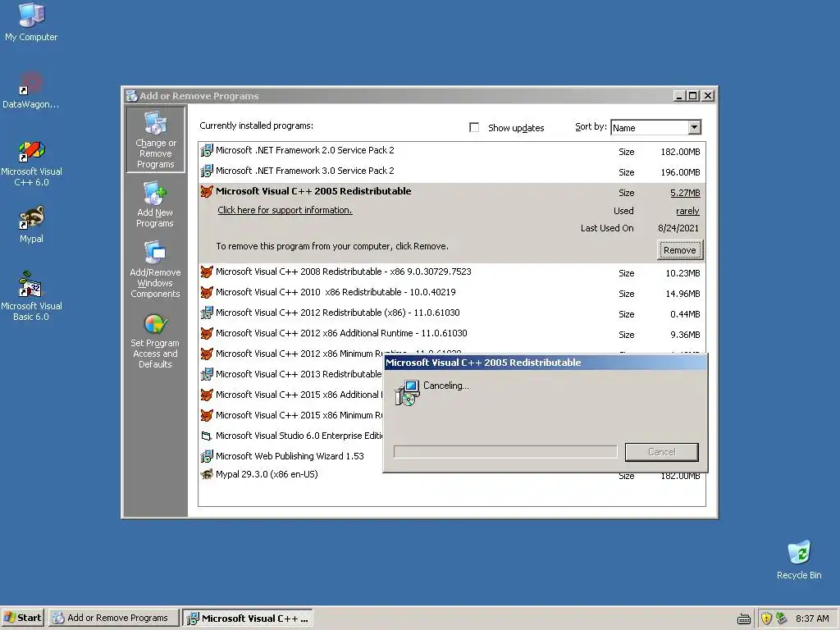Click icon of Mypal 29.3.0 entry

[207, 474]
